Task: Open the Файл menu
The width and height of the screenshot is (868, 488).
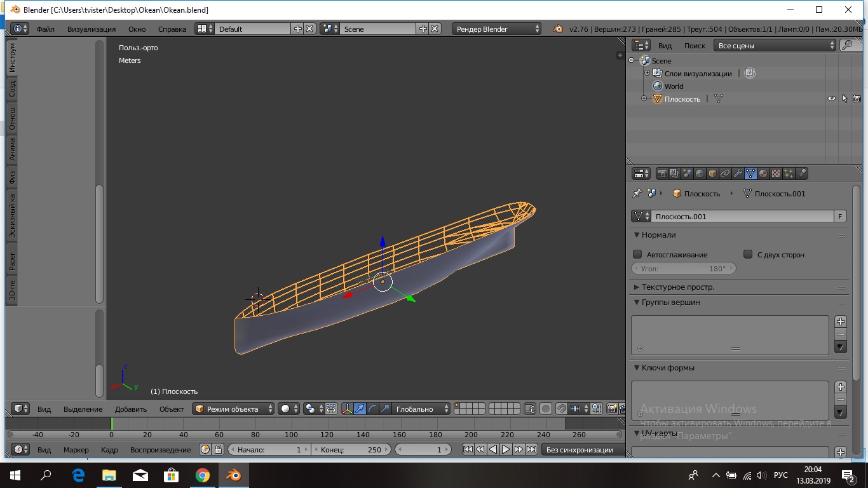Action: [x=45, y=29]
